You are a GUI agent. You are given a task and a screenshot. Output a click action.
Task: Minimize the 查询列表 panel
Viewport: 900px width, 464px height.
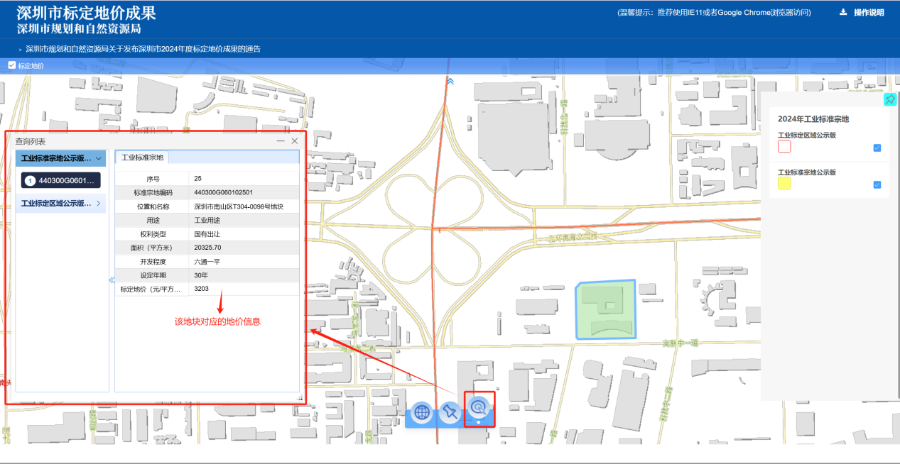280,142
